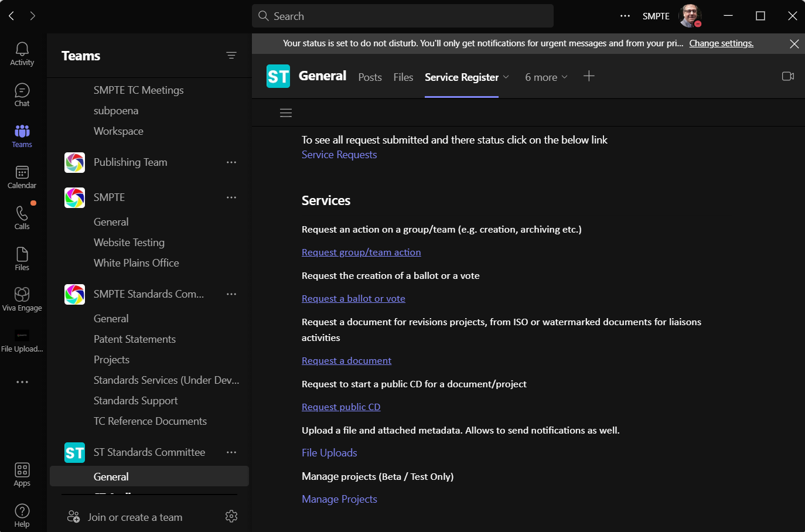Click the Meet video camera icon
805x532 pixels.
click(788, 76)
